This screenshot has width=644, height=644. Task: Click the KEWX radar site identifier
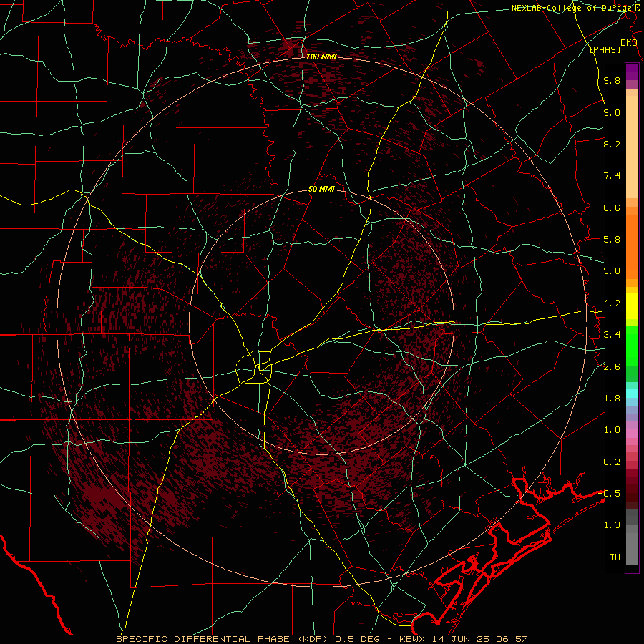point(413,639)
